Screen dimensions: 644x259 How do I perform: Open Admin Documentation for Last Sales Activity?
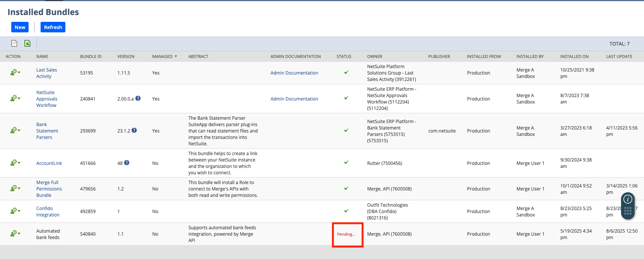tap(294, 73)
